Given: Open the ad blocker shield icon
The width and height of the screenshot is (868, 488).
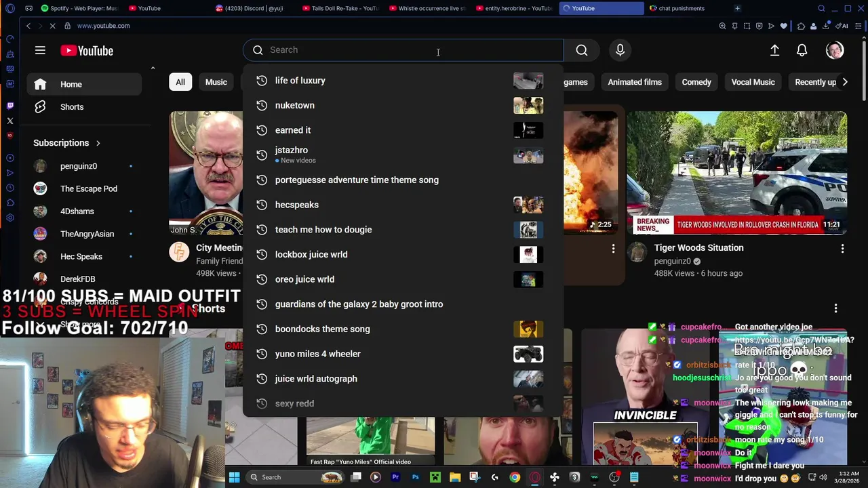Looking at the screenshot, I should 759,26.
